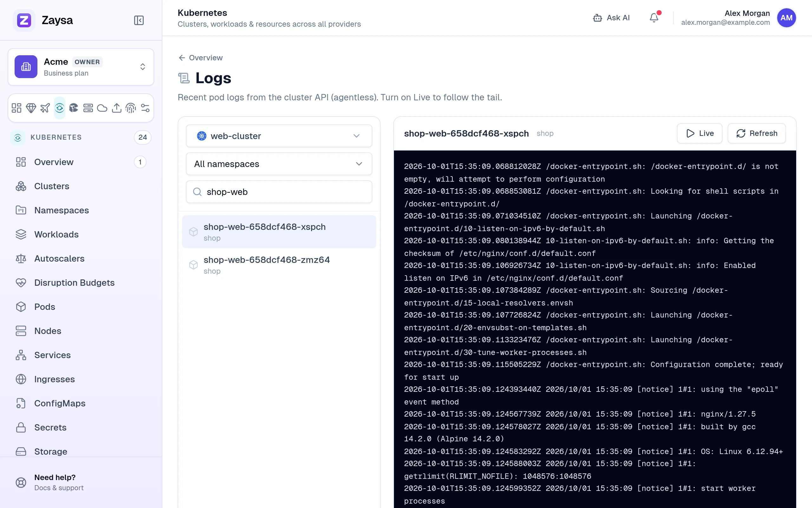Open the web-cluster dropdown
Image resolution: width=812 pixels, height=508 pixels.
point(279,136)
